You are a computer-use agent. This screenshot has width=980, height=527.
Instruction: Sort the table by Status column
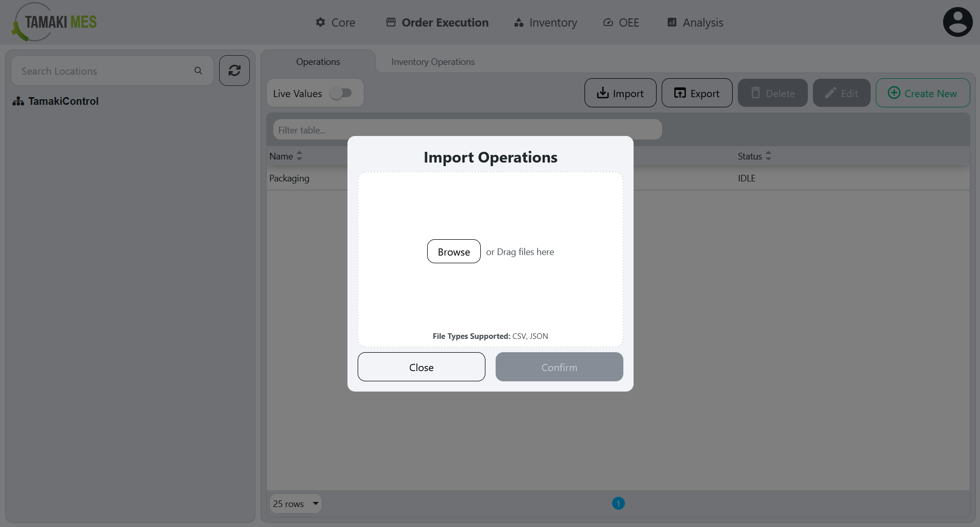pos(768,156)
